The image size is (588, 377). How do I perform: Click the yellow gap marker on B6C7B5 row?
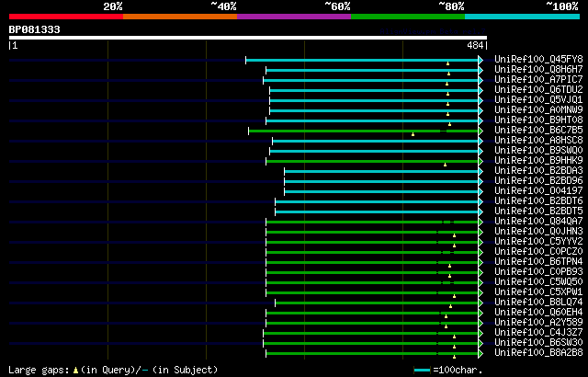point(413,134)
